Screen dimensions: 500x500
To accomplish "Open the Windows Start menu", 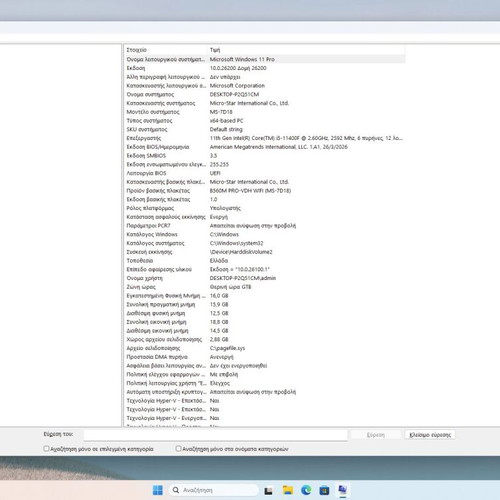I will pos(157,490).
